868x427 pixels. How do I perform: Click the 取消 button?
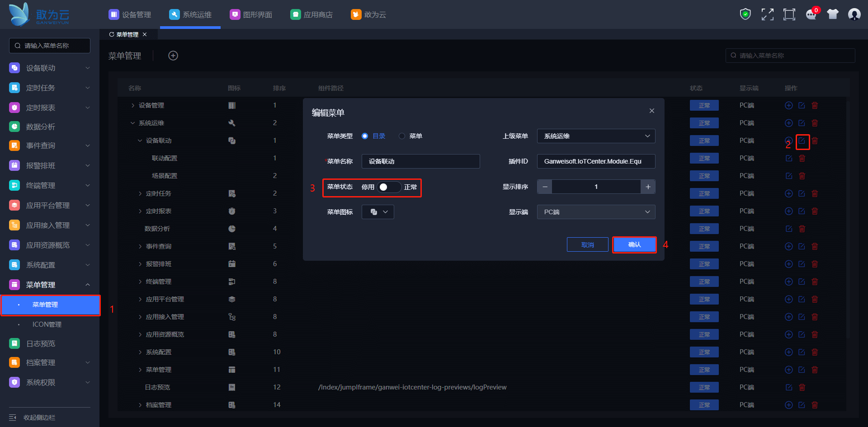(587, 245)
